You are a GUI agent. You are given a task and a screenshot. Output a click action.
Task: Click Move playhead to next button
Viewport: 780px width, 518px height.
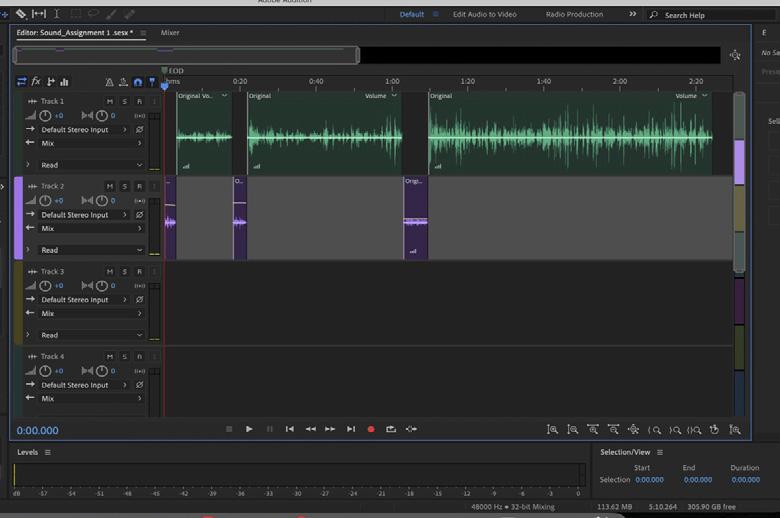click(351, 429)
